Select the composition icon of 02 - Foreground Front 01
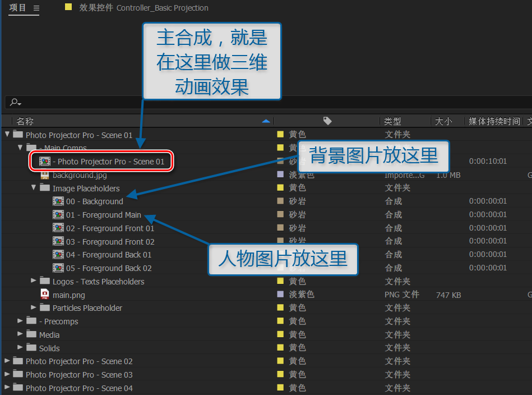 (58, 228)
